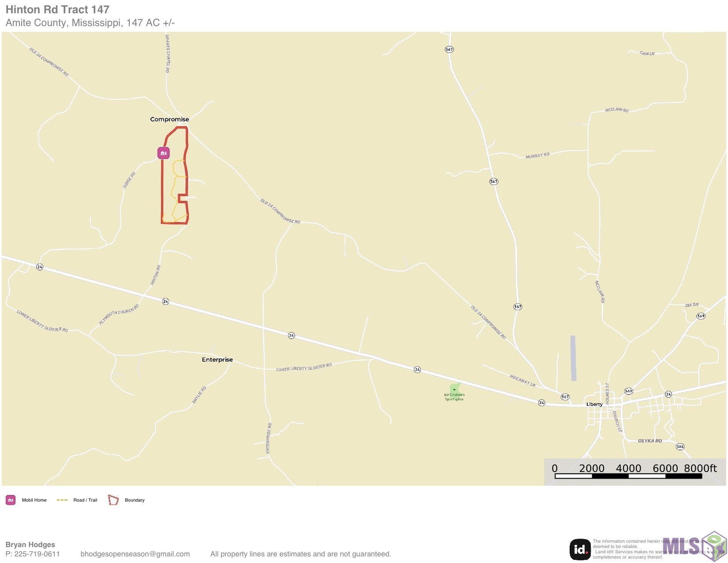Image resolution: width=728 pixels, height=563 pixels.
Task: Click the phone number 225-719-0611
Action: coord(38,554)
